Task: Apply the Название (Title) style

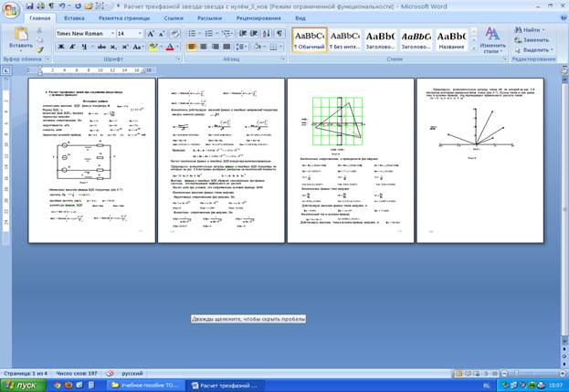Action: 451,40
